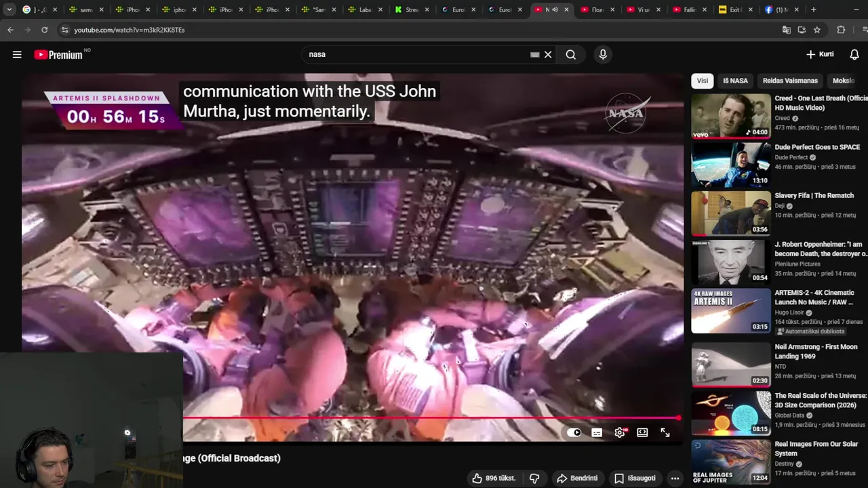
Task: Open the on-screen keyboard in search box
Action: 534,54
